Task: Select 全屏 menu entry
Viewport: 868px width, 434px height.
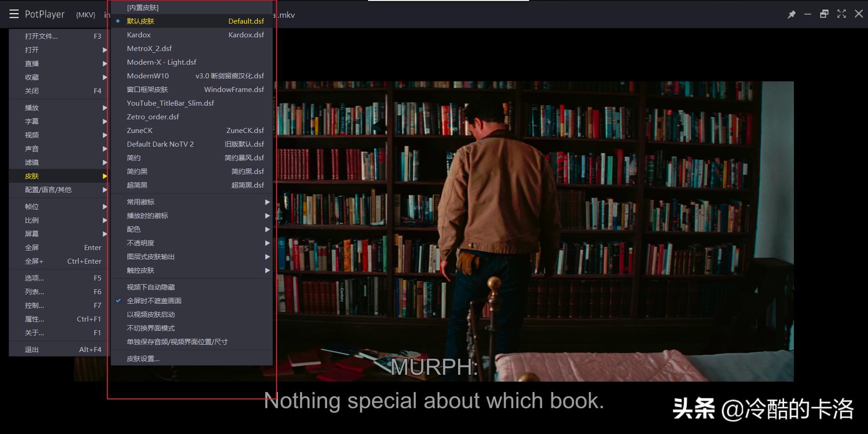Action: pyautogui.click(x=59, y=247)
